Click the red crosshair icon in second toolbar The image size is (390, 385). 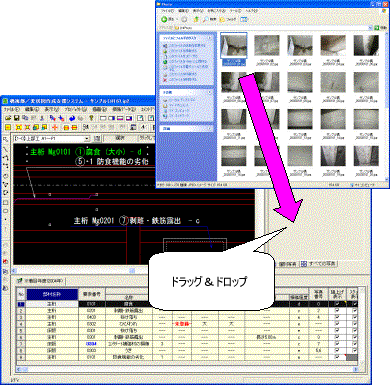click(55, 127)
